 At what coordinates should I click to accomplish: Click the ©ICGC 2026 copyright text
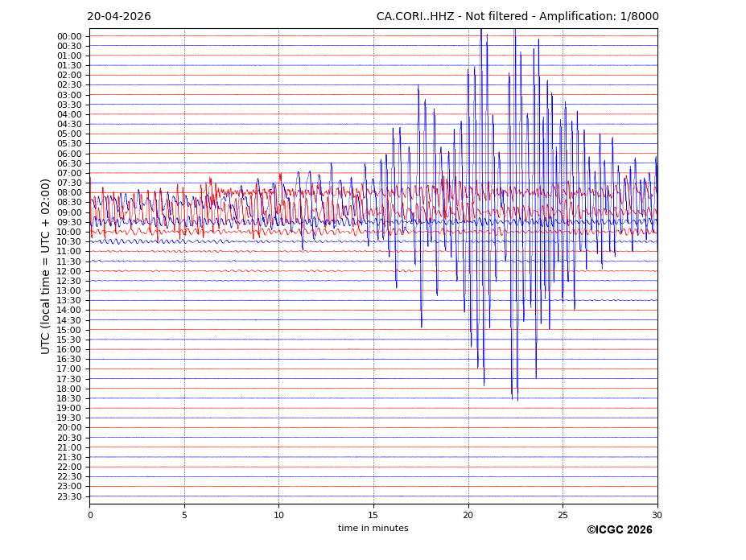619,530
